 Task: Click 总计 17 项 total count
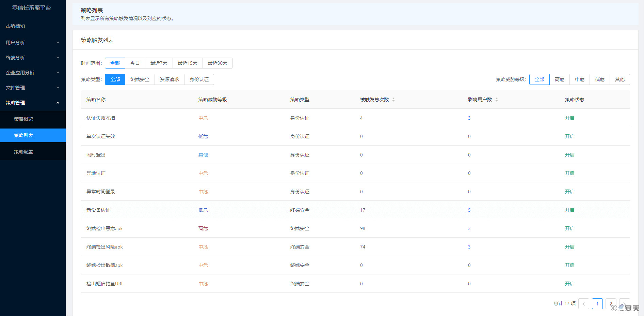tap(565, 303)
